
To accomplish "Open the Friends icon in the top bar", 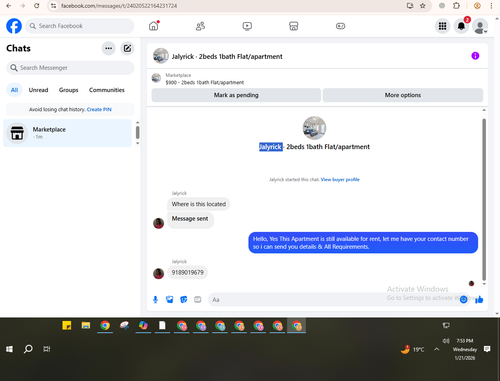I will coord(200,26).
